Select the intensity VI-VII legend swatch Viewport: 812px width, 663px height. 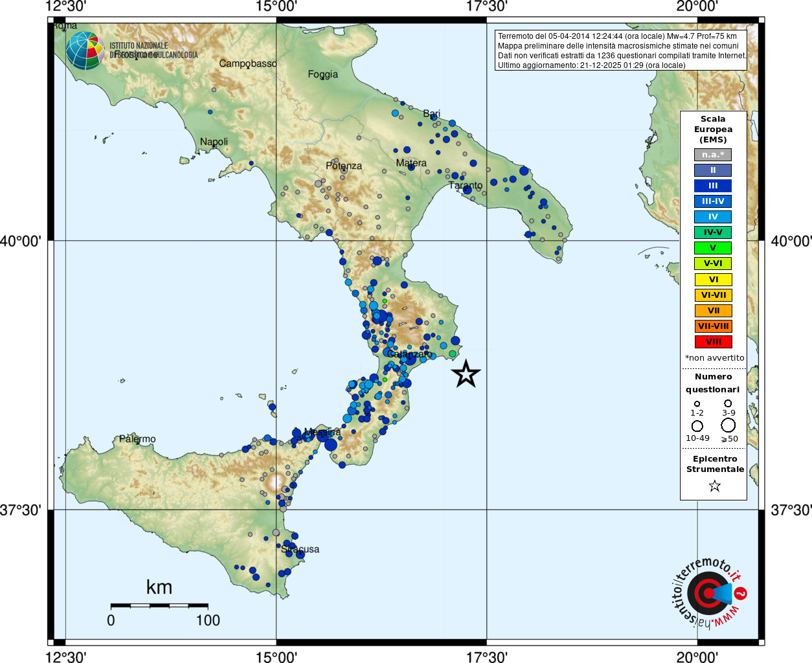pos(713,295)
